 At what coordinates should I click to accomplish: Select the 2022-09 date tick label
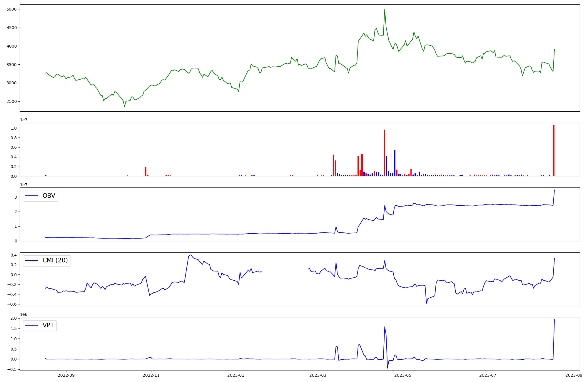[66, 375]
